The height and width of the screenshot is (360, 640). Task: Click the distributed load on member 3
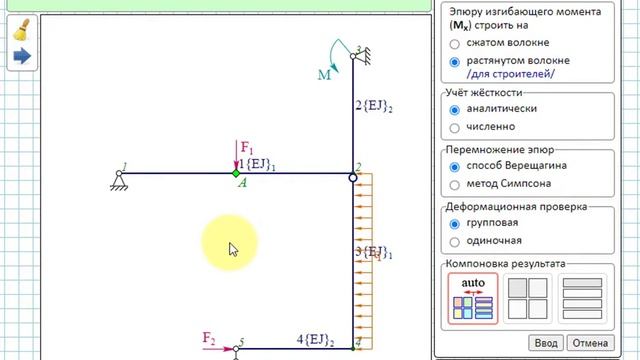click(363, 261)
